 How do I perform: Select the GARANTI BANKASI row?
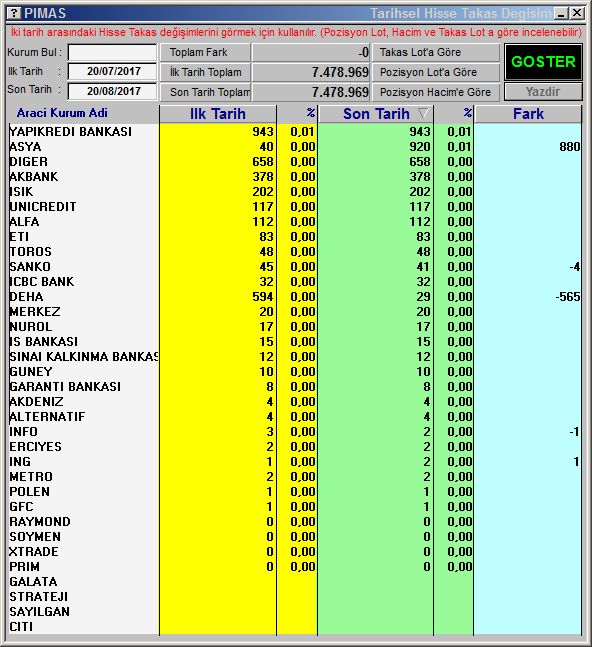(x=295, y=387)
